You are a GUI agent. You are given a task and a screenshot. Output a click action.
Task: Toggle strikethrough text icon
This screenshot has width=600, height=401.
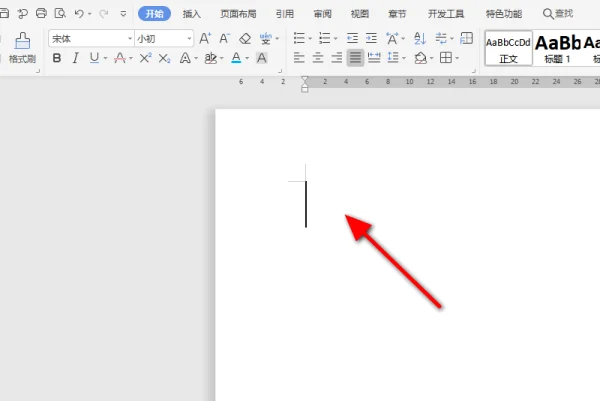tap(120, 58)
